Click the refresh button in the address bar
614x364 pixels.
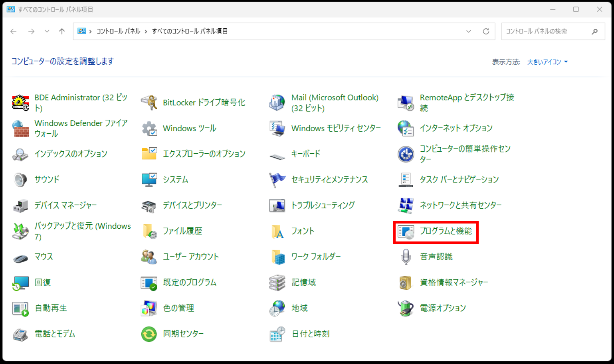[x=487, y=31]
